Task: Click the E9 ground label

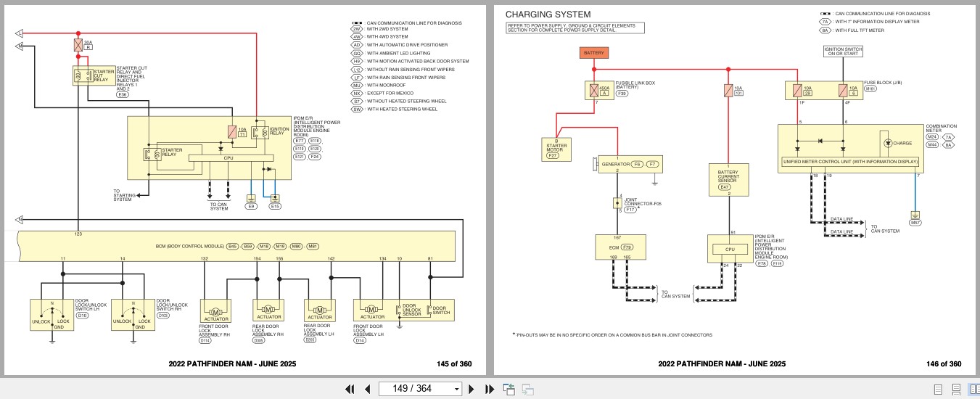Action: click(251, 207)
